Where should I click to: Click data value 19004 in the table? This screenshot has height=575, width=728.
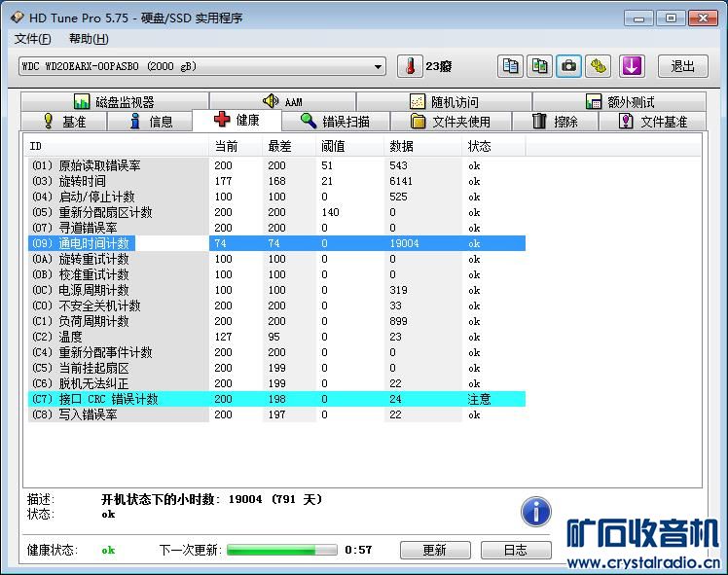405,243
